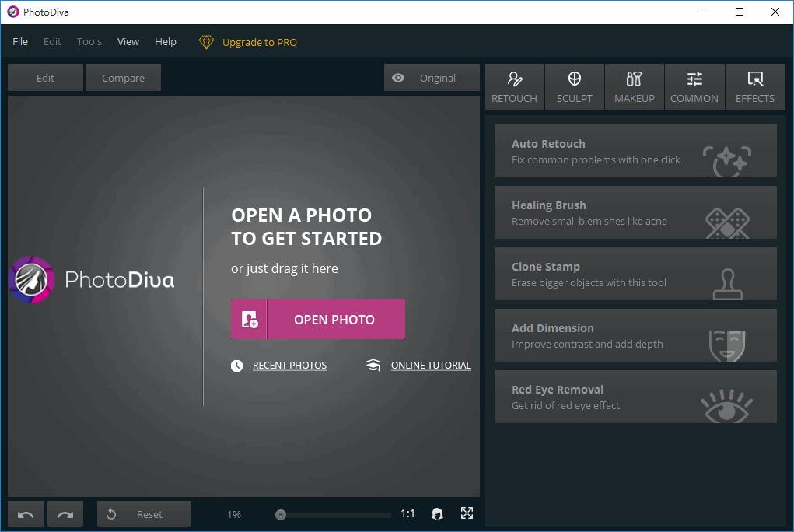The image size is (794, 532).
Task: Open the Tools menu
Action: click(89, 41)
